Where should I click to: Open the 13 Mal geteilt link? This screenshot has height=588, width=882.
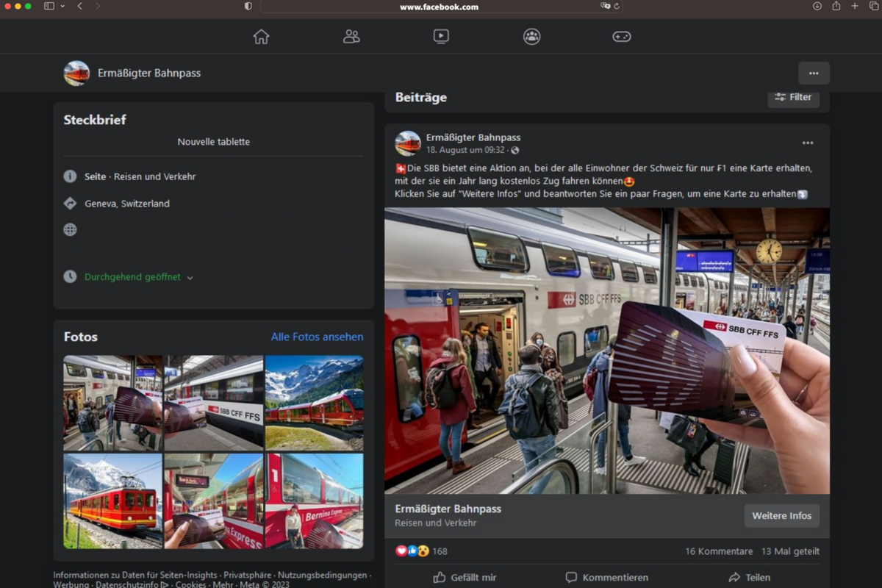pyautogui.click(x=790, y=551)
